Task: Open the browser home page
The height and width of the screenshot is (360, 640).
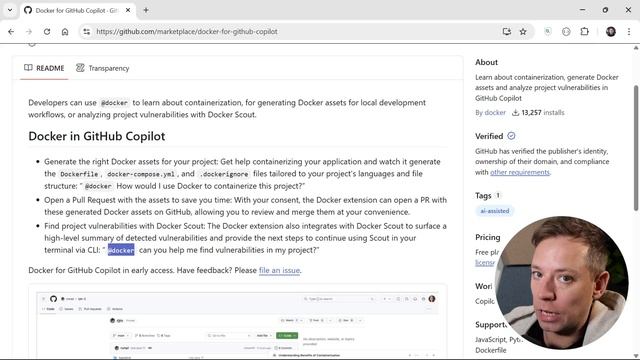Action: click(x=65, y=31)
